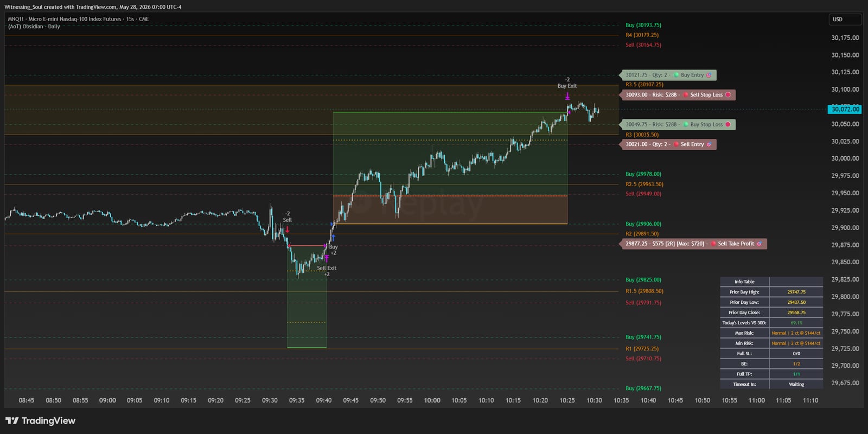Click the Buy (30193.75) level label

coord(643,25)
